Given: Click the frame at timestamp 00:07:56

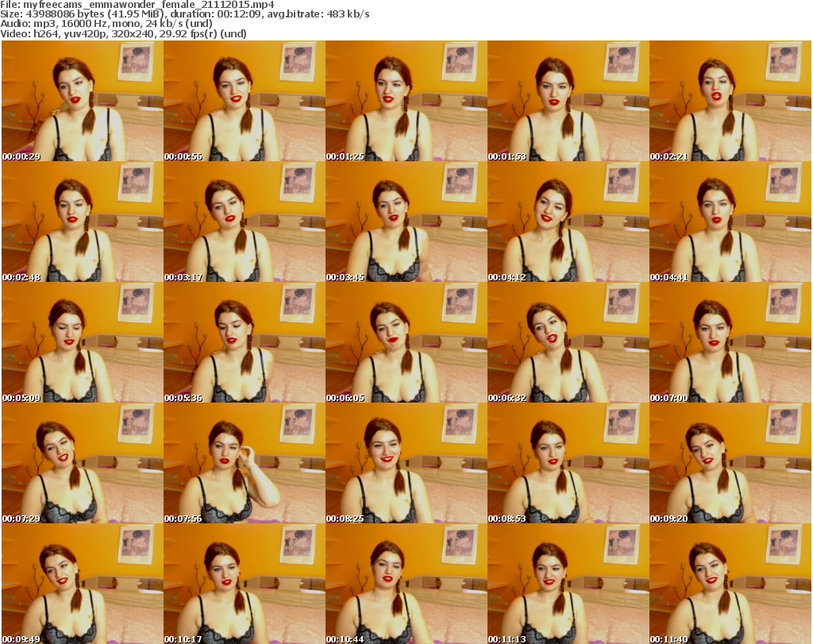Looking at the screenshot, I should [245, 463].
